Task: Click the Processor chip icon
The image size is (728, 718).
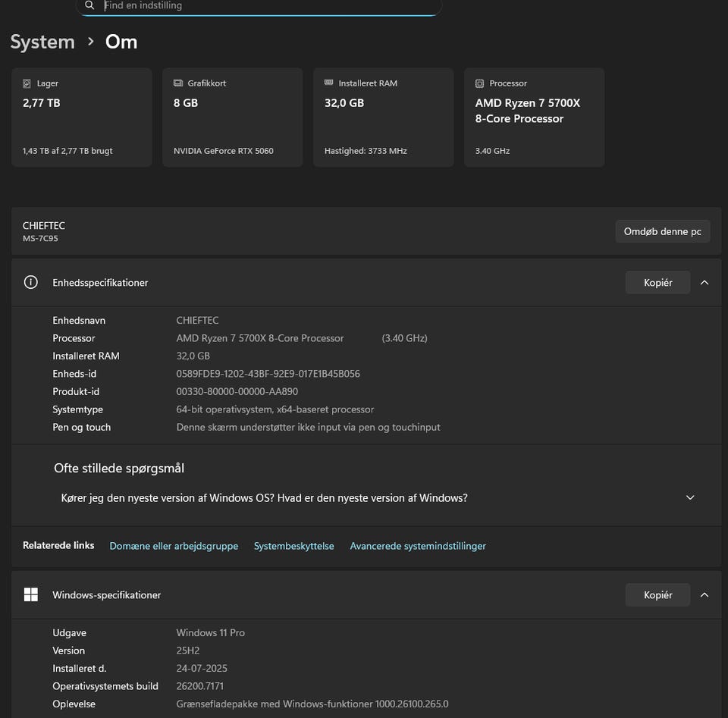Action: (x=480, y=83)
